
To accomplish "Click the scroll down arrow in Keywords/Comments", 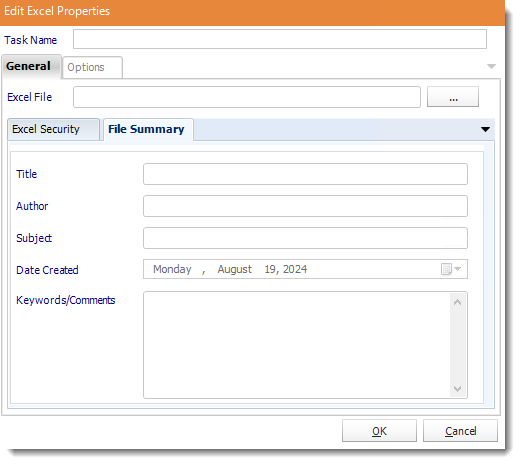I will [457, 389].
